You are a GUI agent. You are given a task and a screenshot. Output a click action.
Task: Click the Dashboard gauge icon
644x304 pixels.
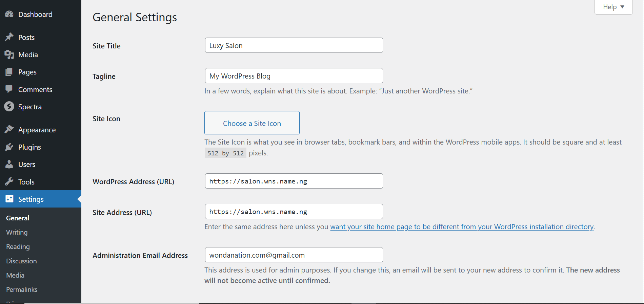pyautogui.click(x=9, y=14)
